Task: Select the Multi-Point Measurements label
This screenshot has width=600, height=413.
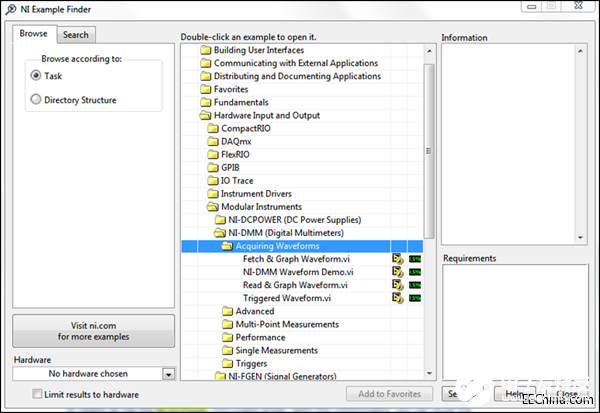Action: pos(287,324)
